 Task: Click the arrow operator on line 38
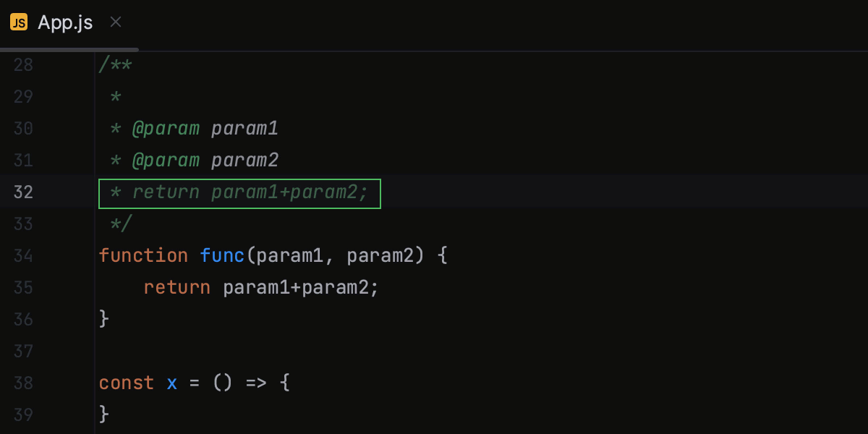pyautogui.click(x=256, y=383)
